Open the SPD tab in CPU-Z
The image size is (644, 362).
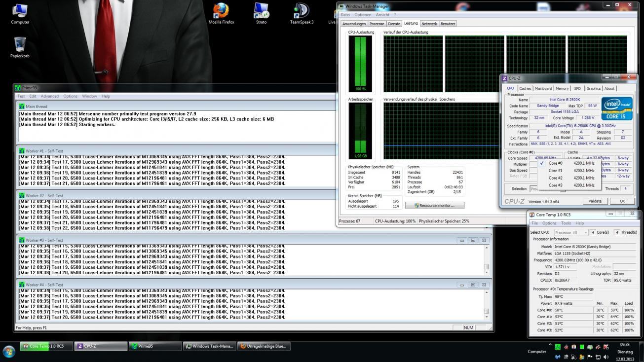coord(577,88)
